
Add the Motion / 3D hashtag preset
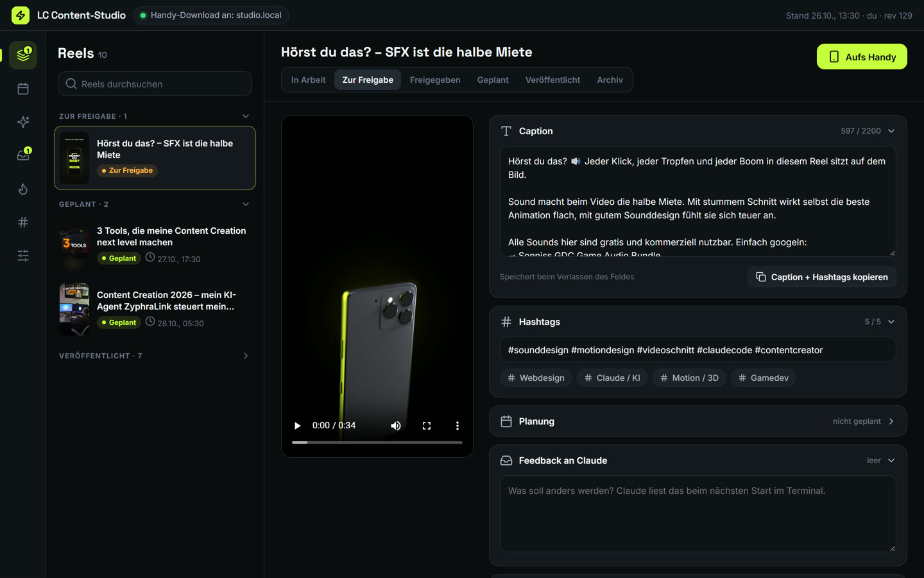tap(689, 378)
